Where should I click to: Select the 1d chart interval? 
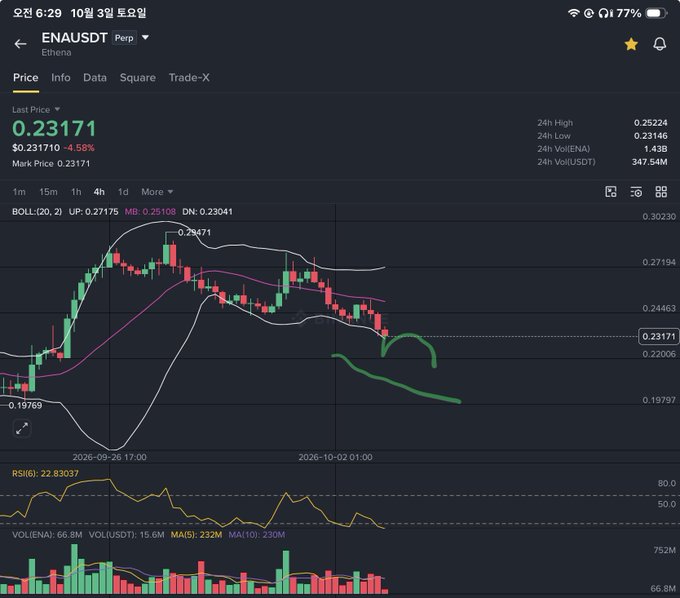click(123, 192)
